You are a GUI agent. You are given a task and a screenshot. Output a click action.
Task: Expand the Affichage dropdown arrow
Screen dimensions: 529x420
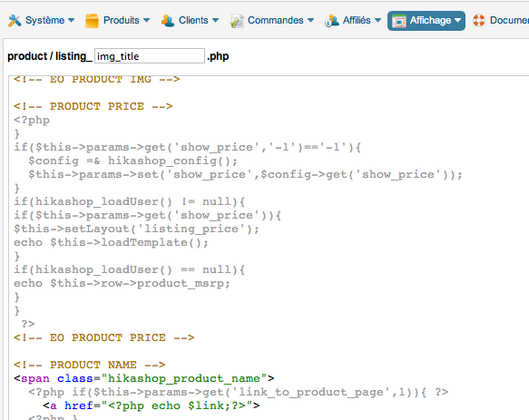click(x=457, y=20)
